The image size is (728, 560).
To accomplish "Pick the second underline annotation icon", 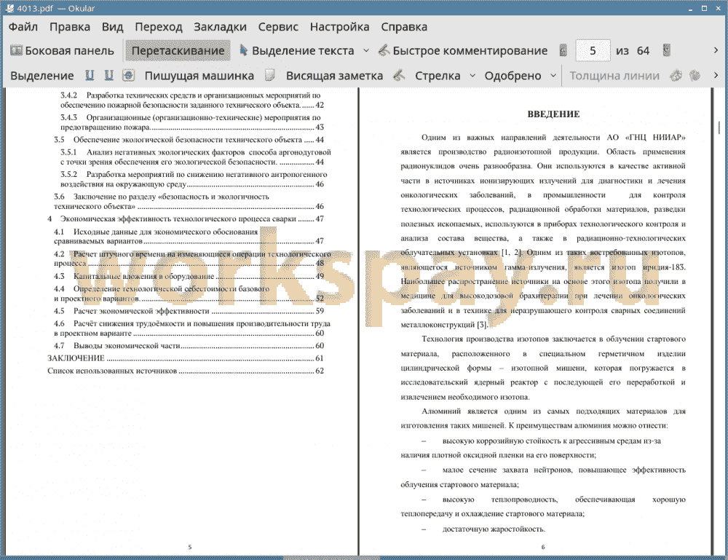I will tap(108, 76).
